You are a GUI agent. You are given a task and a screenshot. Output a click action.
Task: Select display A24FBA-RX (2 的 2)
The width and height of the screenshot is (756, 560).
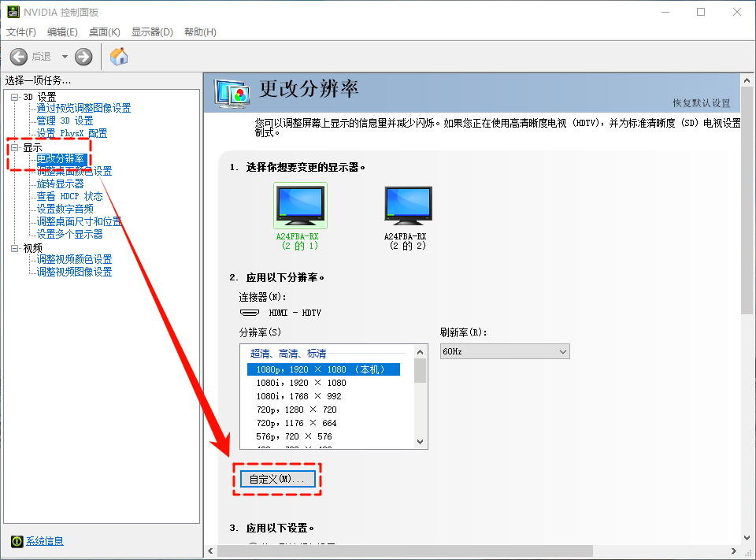point(407,204)
